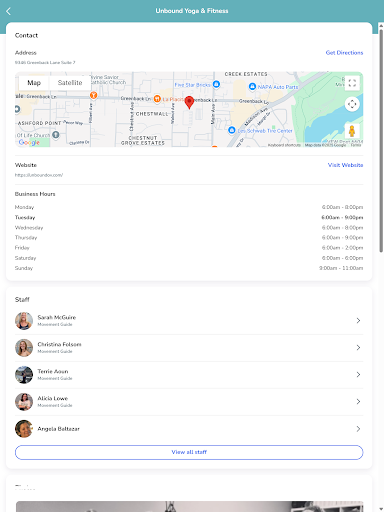Click the map camera controls icon
The image size is (384, 512).
coord(352,104)
